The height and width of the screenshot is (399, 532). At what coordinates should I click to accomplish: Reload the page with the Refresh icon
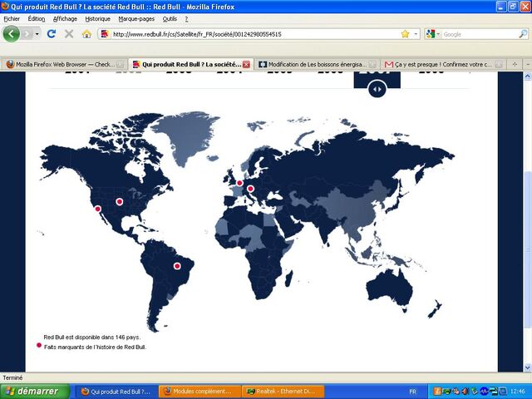coord(52,34)
